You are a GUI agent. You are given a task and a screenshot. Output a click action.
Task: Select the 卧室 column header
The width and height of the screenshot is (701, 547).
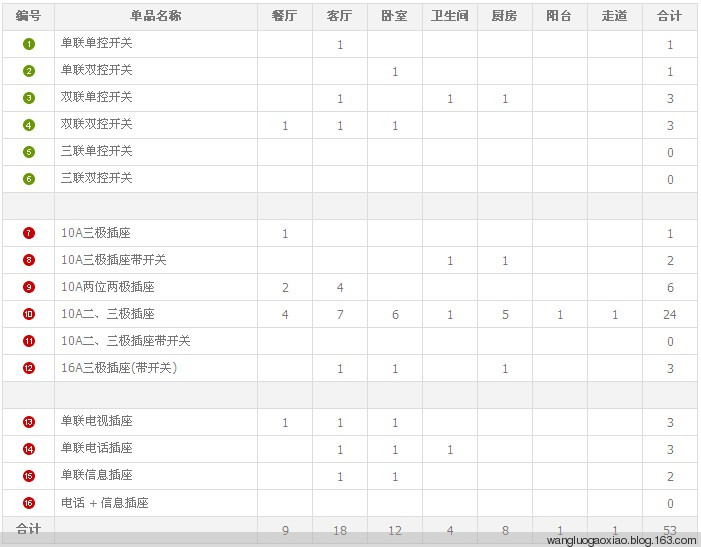(395, 16)
